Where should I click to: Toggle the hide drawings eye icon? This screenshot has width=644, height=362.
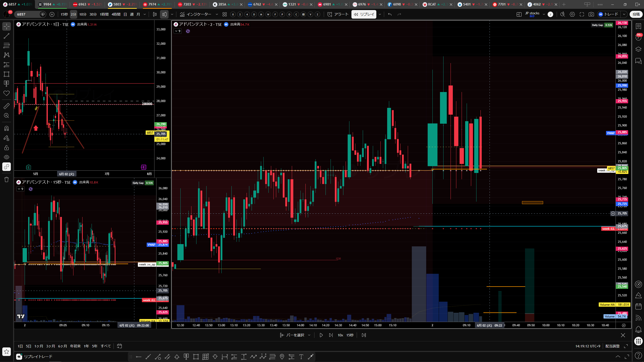(x=7, y=157)
